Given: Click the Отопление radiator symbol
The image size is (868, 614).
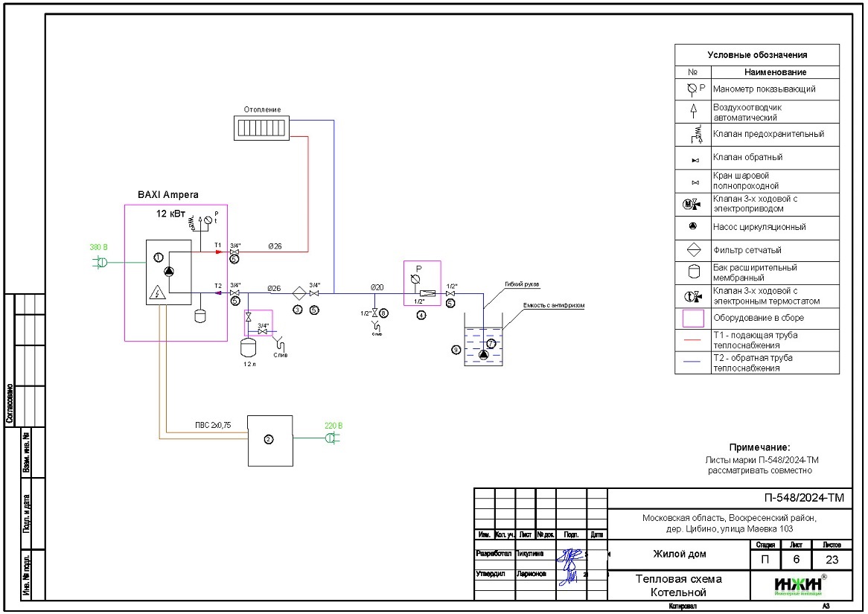Looking at the screenshot, I should [x=261, y=129].
